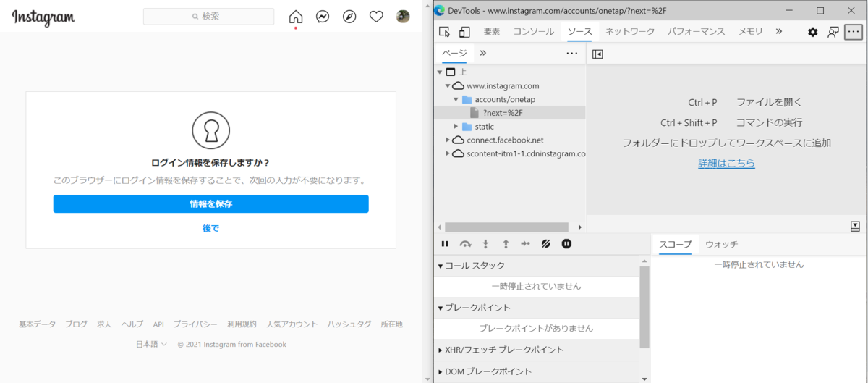The height and width of the screenshot is (383, 868).
Task: Open プライバシー footer link
Action: point(195,324)
